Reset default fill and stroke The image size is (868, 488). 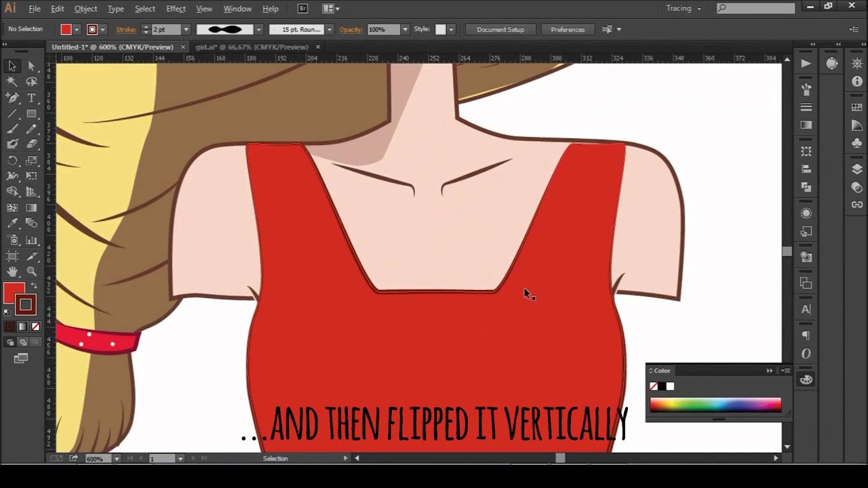(7, 312)
